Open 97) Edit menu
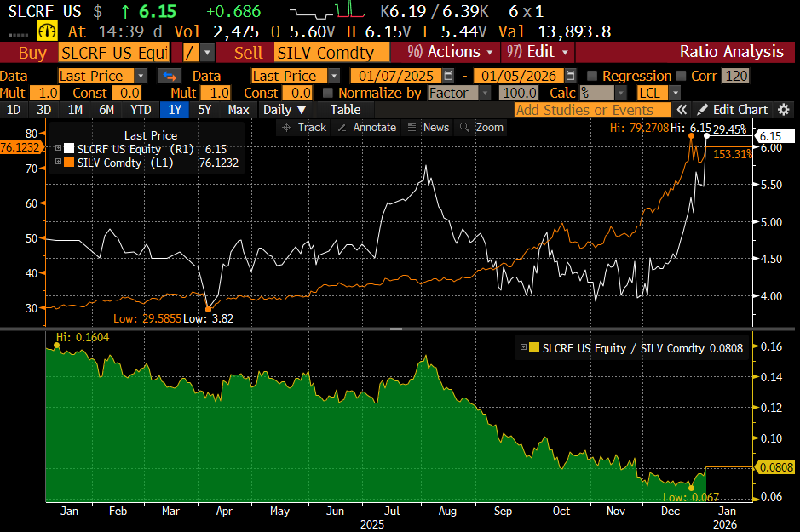Image resolution: width=800 pixels, height=532 pixels. point(538,52)
